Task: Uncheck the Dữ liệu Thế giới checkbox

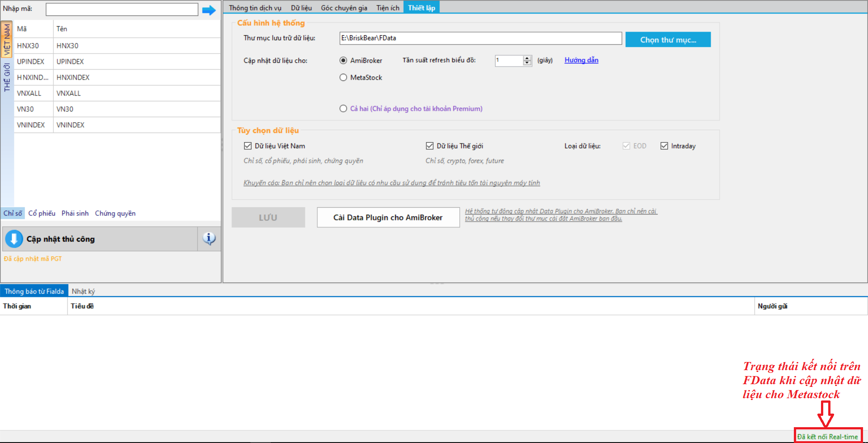Action: pos(429,146)
